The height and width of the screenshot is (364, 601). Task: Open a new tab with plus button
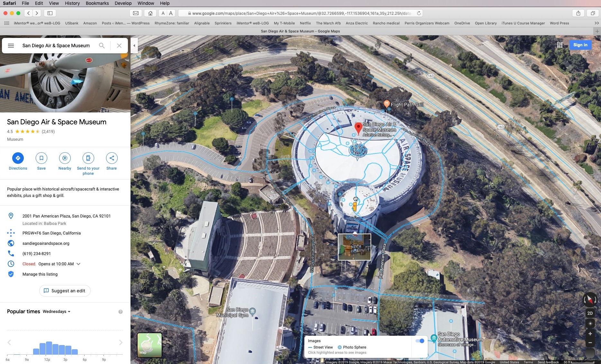pos(597,31)
